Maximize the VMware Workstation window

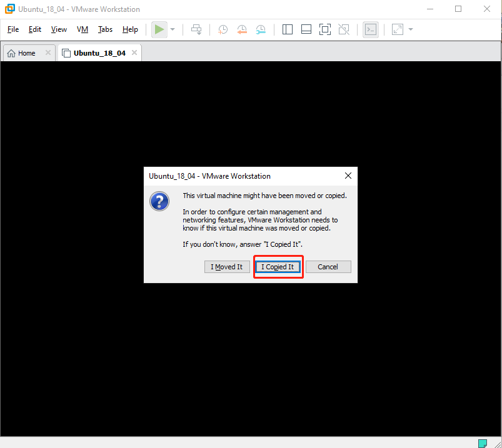[x=458, y=9]
